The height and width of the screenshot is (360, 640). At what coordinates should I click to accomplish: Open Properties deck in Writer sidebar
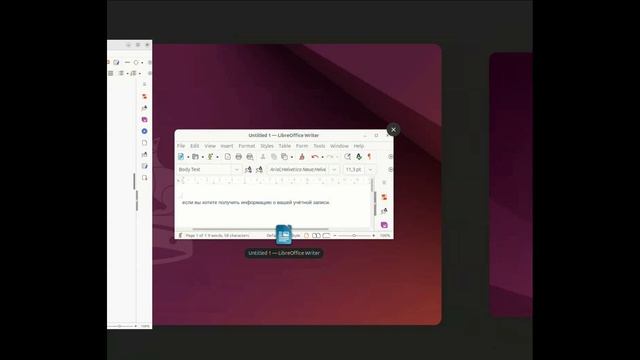[384, 197]
